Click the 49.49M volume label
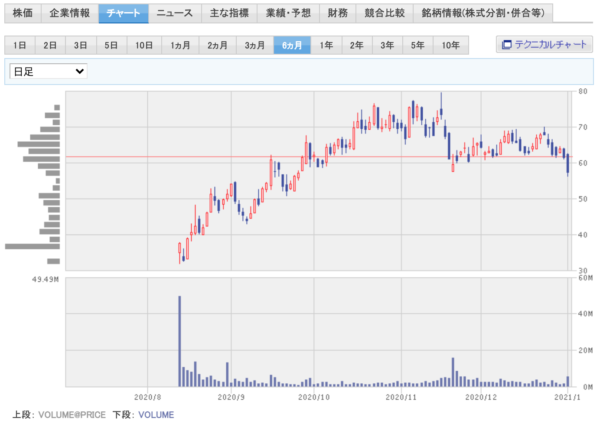Screen dimensions: 600x424 46,280
